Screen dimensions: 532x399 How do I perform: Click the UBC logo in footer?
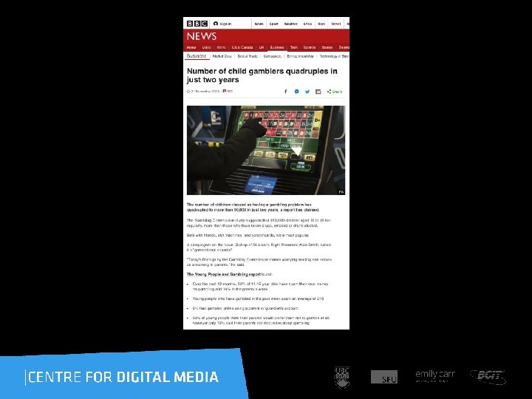342,377
